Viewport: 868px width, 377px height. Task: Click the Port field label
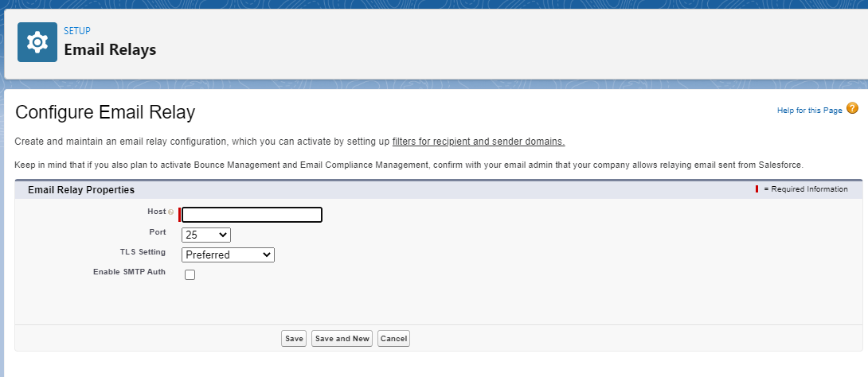157,232
